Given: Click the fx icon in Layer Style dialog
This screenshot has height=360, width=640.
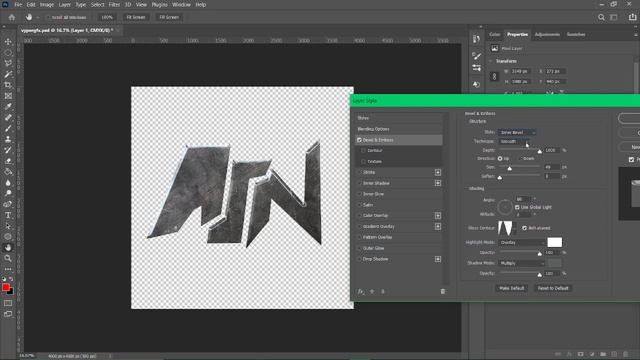Looking at the screenshot, I should pyautogui.click(x=361, y=291).
